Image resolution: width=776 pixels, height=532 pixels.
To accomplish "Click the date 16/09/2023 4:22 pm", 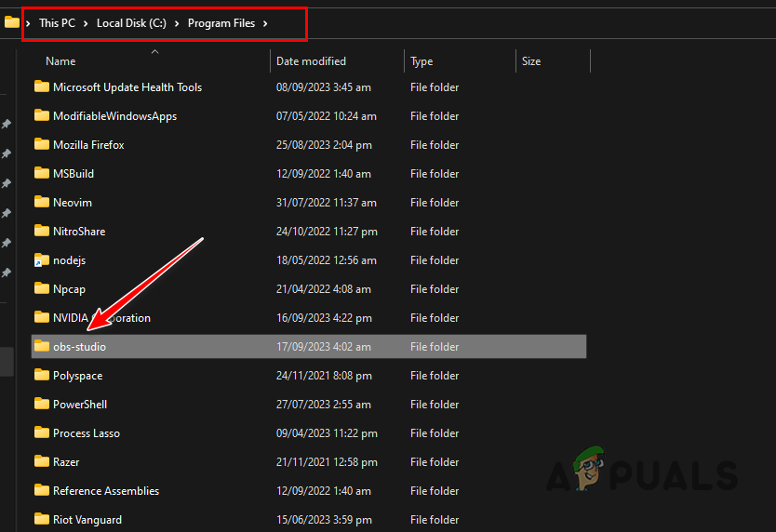I will 324,318.
